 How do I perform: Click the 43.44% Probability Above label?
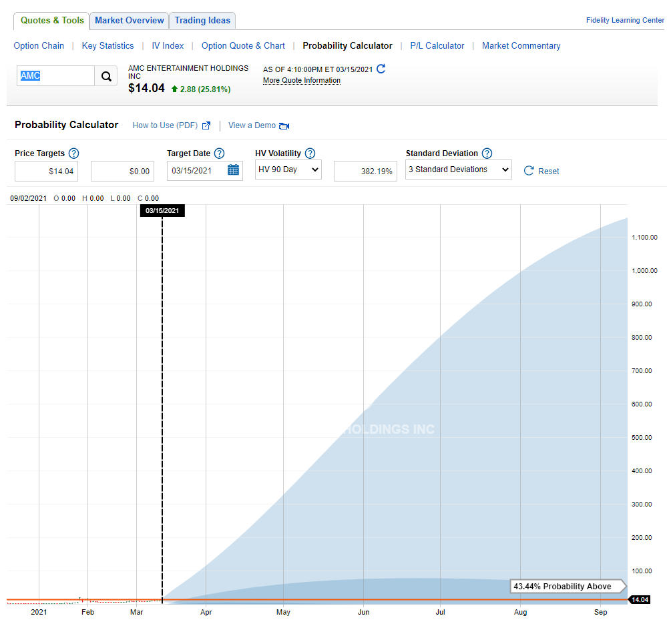pyautogui.click(x=562, y=587)
